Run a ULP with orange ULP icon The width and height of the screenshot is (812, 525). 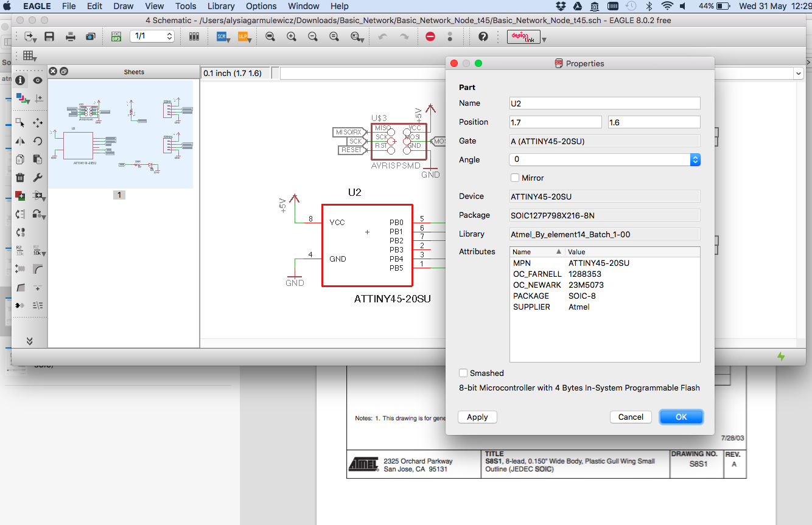point(244,37)
